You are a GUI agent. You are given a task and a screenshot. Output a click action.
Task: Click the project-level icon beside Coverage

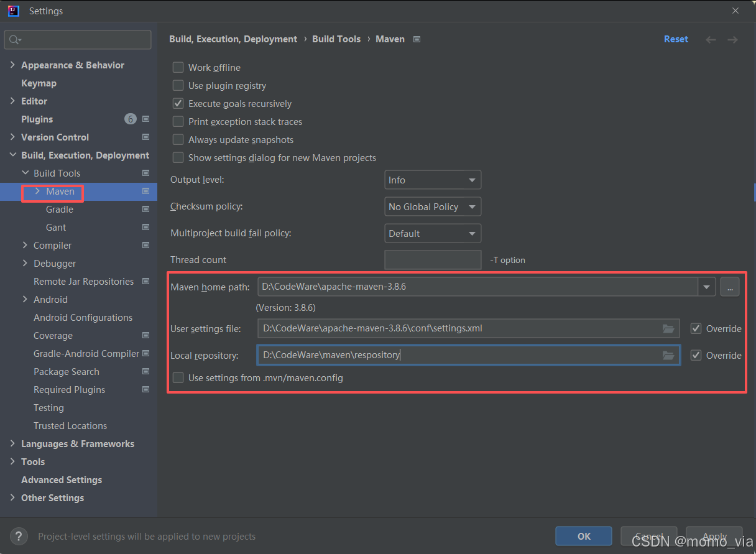(146, 335)
